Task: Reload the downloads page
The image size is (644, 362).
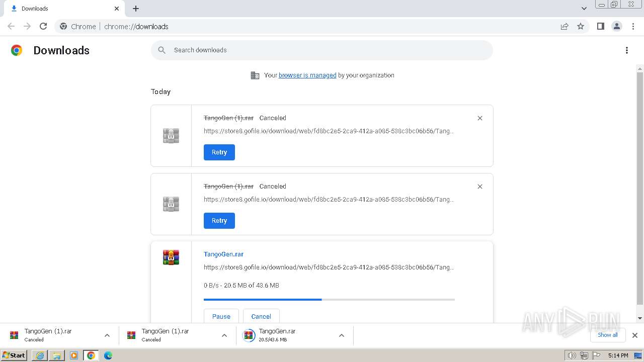Action: coord(43,26)
